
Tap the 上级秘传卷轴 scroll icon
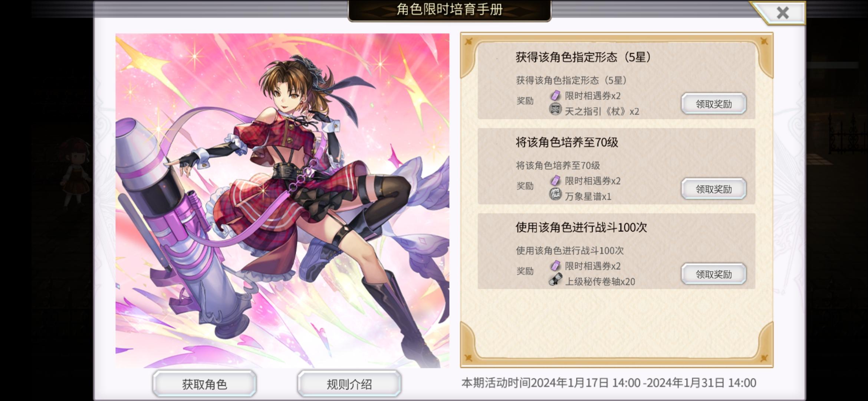pos(555,280)
